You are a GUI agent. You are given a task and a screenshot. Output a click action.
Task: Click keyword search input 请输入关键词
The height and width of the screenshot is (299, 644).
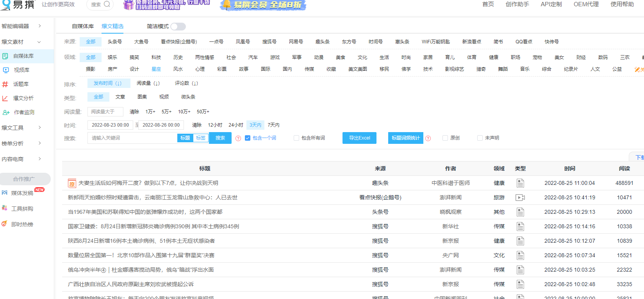pos(132,138)
